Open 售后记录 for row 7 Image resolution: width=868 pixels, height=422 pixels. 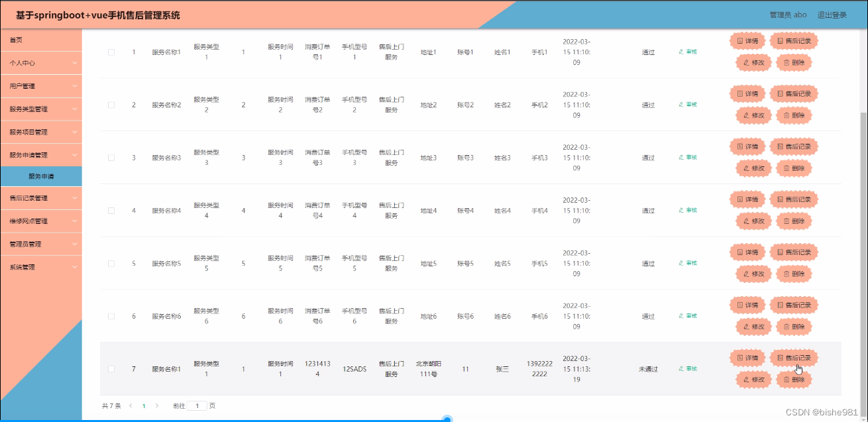coord(793,357)
